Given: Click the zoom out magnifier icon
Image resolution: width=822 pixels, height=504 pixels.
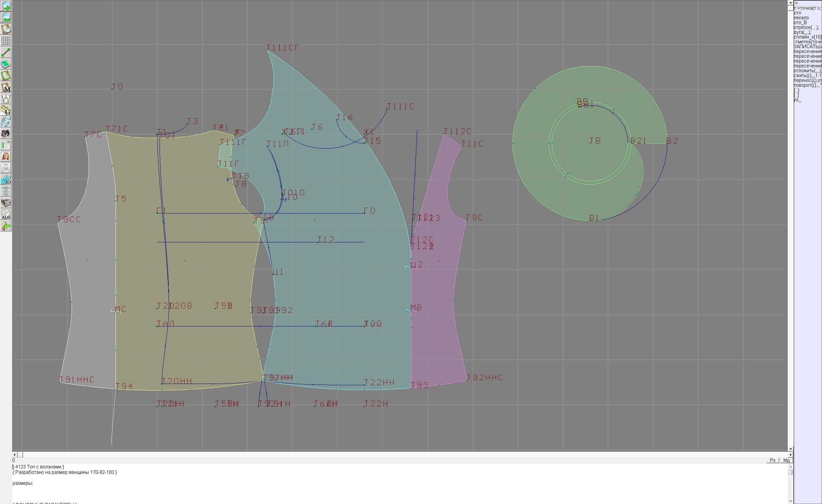Looking at the screenshot, I should point(6,17).
